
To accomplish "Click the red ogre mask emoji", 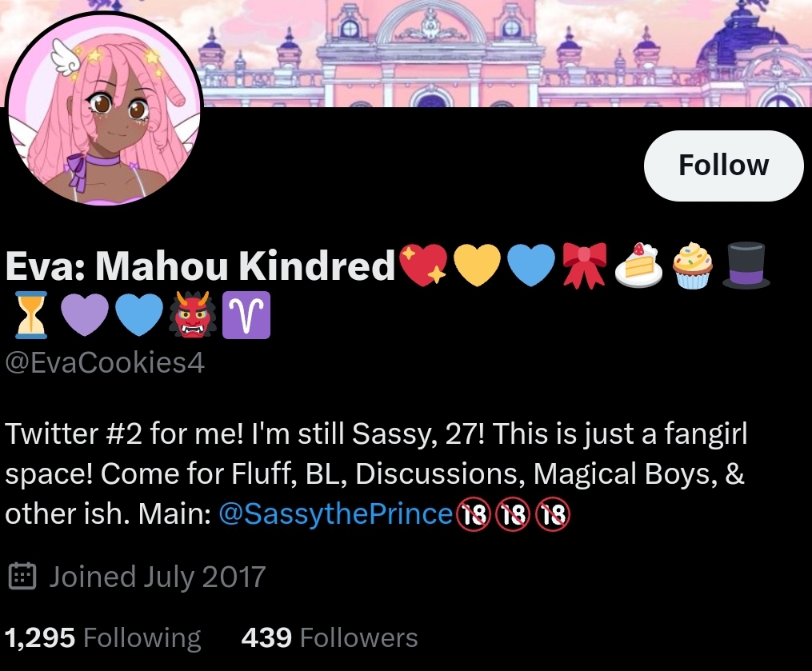I will tap(193, 314).
